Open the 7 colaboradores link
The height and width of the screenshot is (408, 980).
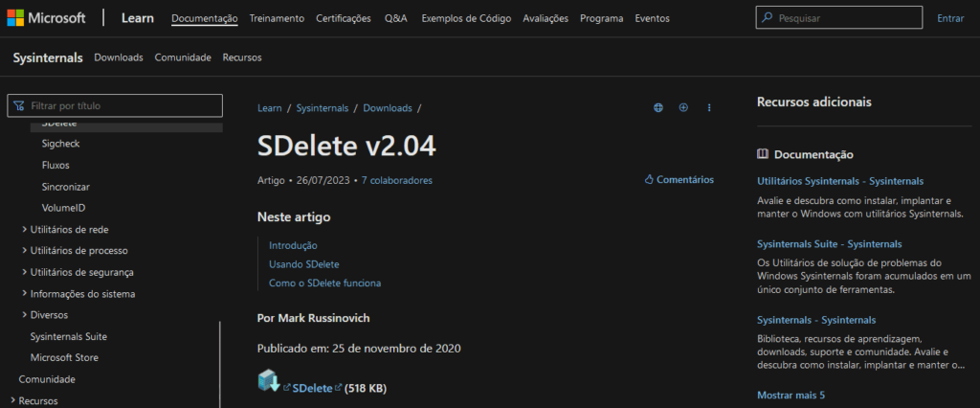[397, 180]
